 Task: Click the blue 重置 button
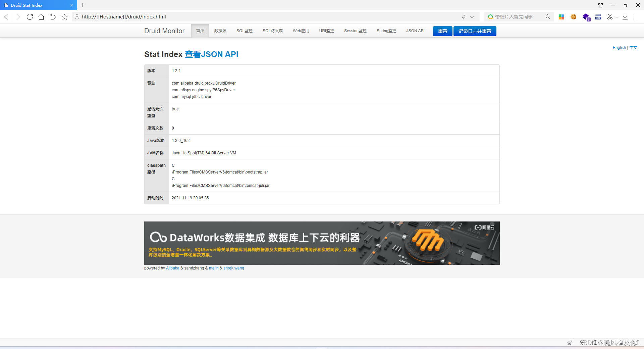coord(443,31)
